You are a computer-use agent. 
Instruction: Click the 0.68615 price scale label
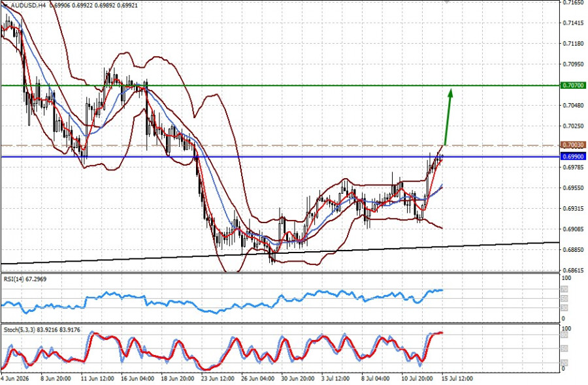click(574, 270)
